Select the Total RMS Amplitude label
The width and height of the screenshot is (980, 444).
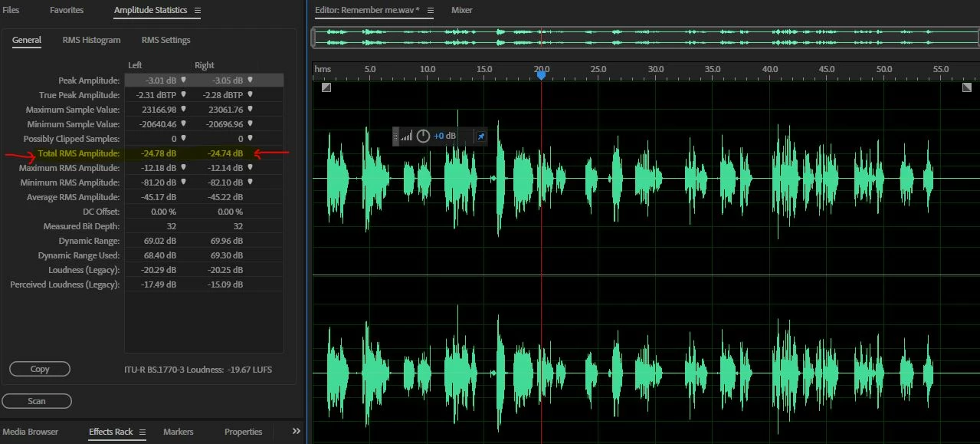[78, 153]
